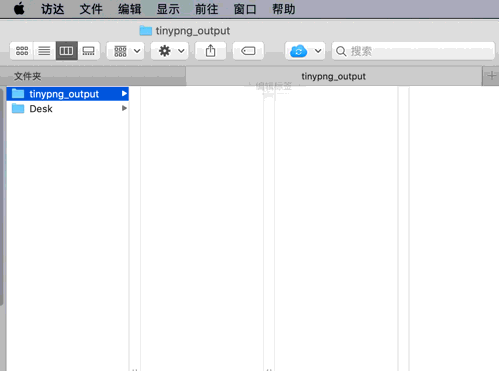Expand the Desk folder arrow
Viewport: 499px width, 371px height.
[x=124, y=108]
